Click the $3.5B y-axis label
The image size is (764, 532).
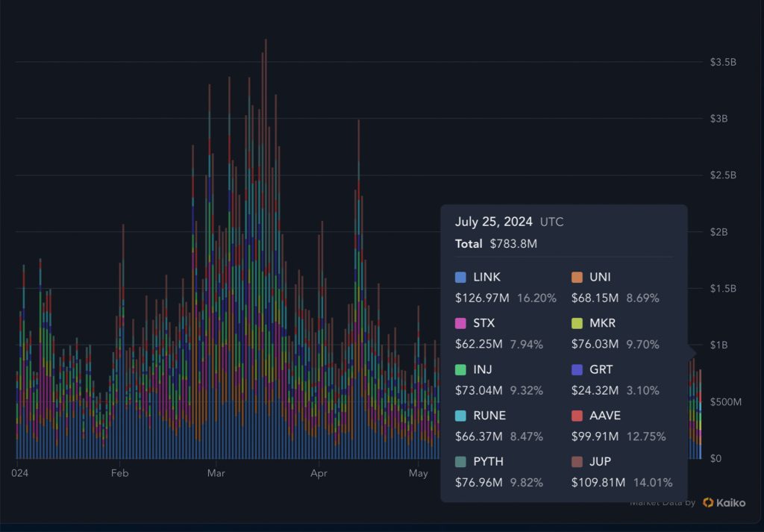(x=723, y=62)
